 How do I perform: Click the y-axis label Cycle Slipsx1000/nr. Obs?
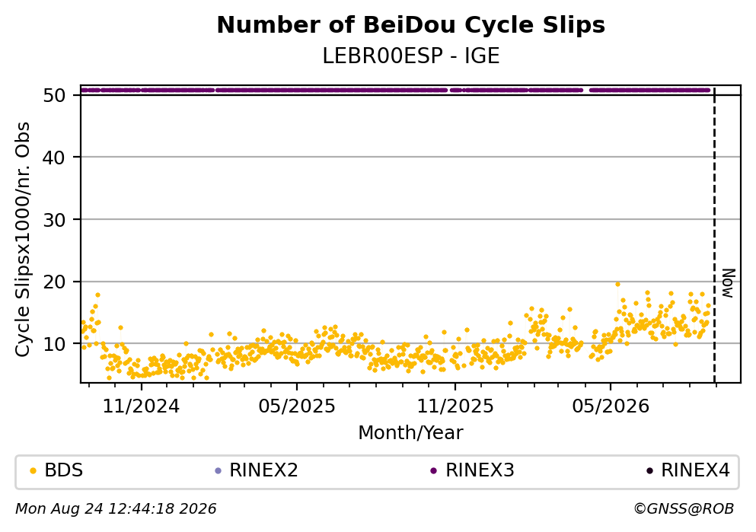click(22, 240)
